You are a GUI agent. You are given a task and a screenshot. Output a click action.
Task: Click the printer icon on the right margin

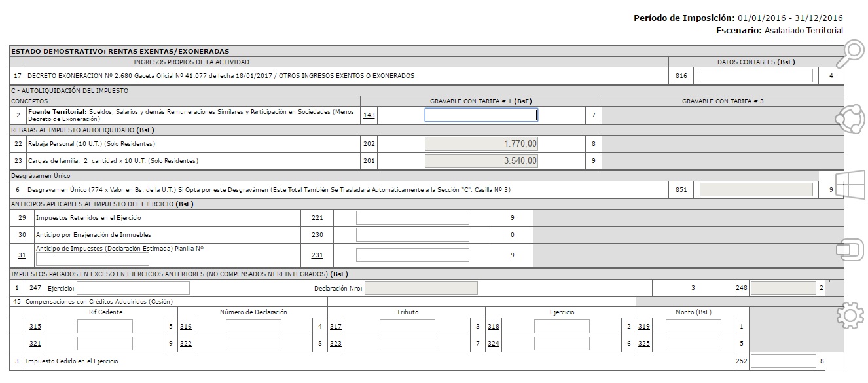(851, 249)
